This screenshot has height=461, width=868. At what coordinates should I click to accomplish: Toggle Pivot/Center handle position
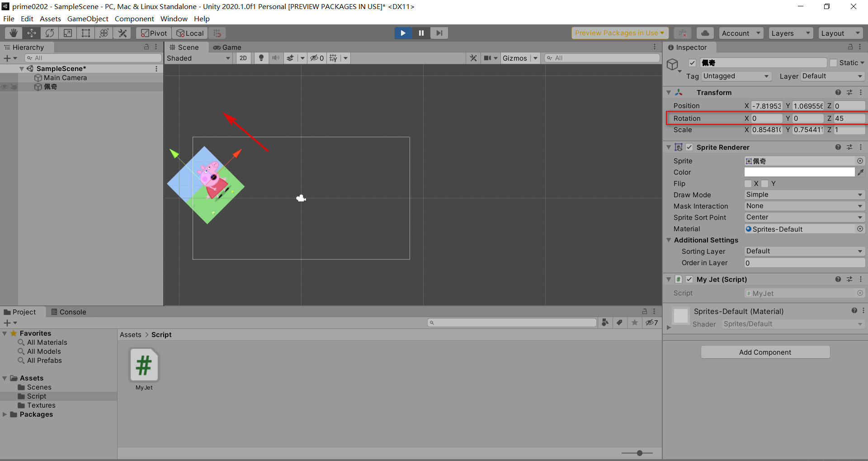point(154,33)
